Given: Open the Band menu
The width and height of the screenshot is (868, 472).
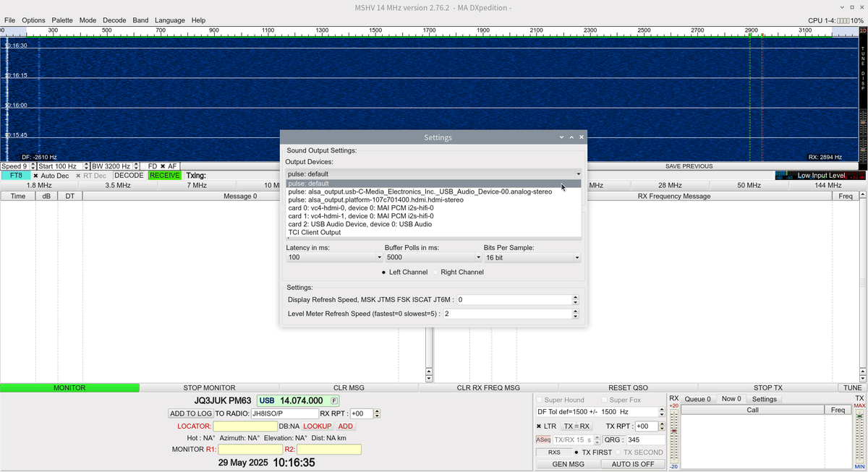Looking at the screenshot, I should tap(140, 20).
